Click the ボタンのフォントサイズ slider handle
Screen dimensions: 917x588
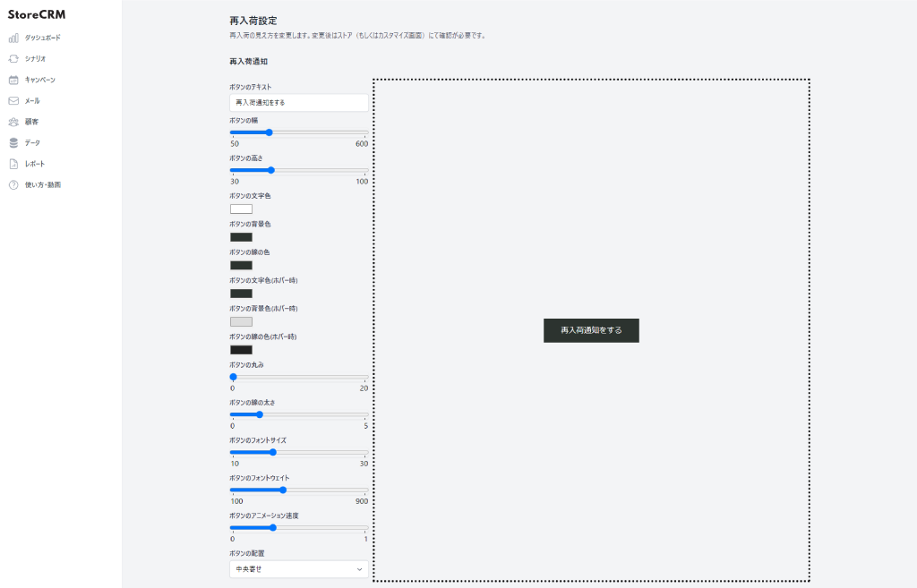point(272,452)
